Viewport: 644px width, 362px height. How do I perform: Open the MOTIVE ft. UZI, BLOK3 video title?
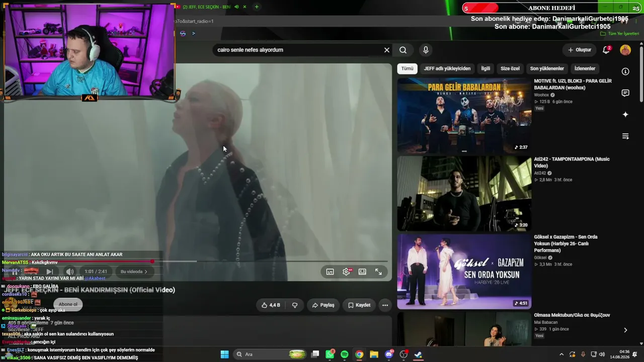tap(573, 84)
